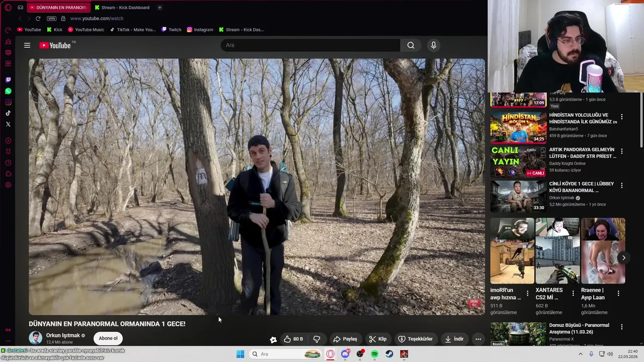The height and width of the screenshot is (362, 644).
Task: Open Twitch bookmark in bookmarks bar
Action: click(x=171, y=30)
